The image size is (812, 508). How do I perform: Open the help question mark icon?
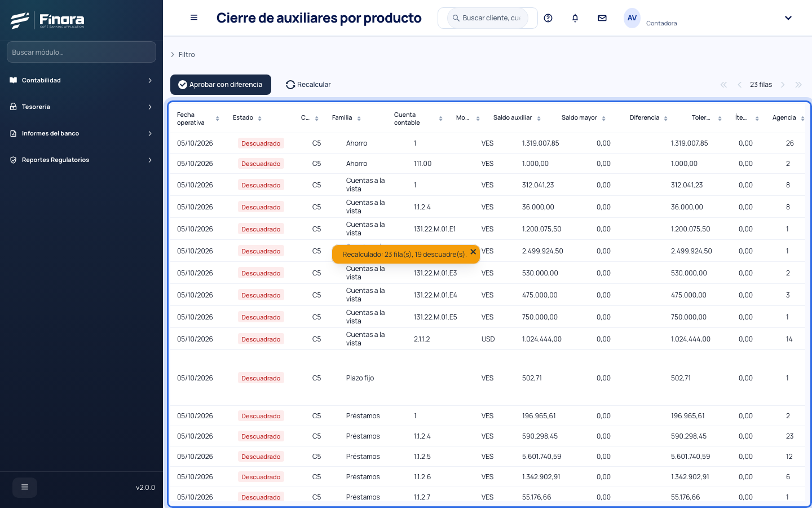tap(548, 18)
